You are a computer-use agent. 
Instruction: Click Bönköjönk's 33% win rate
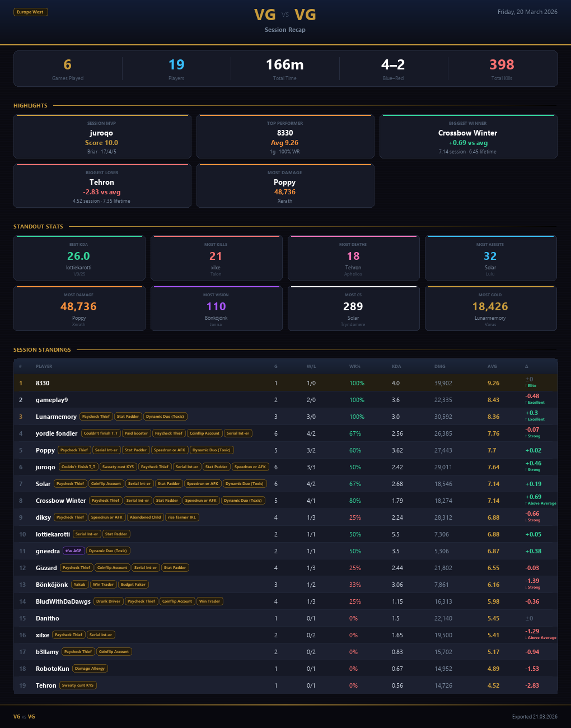coord(355,585)
